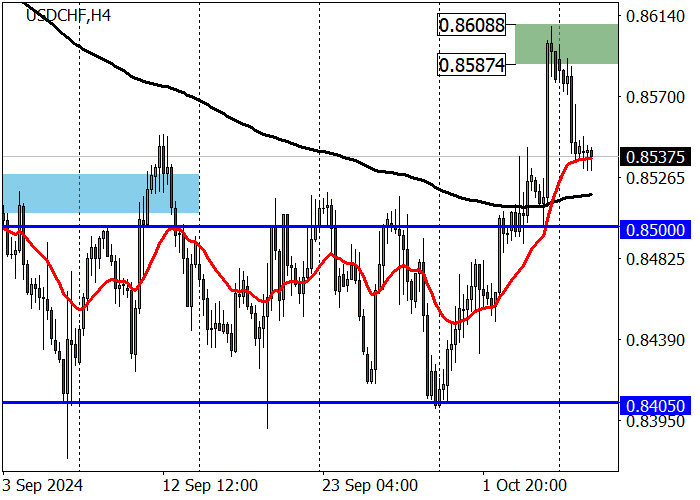This screenshot has width=700, height=500.
Task: Select the 0.85874 price label box
Action: tap(471, 65)
